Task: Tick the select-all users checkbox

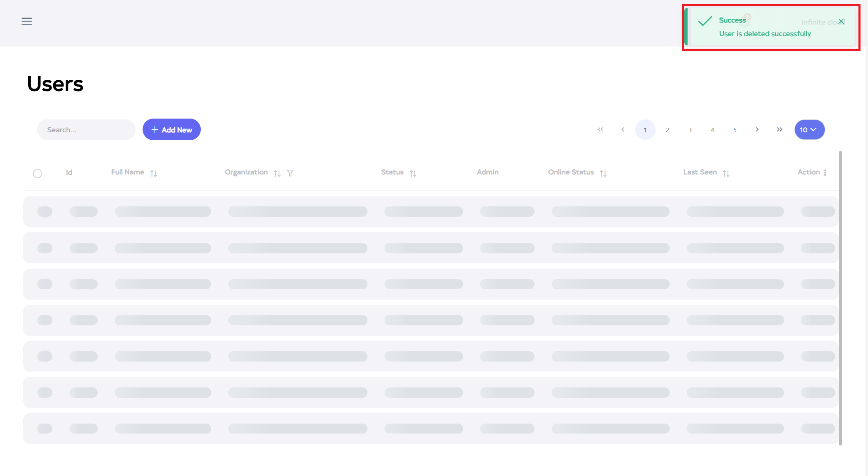Action: [37, 173]
